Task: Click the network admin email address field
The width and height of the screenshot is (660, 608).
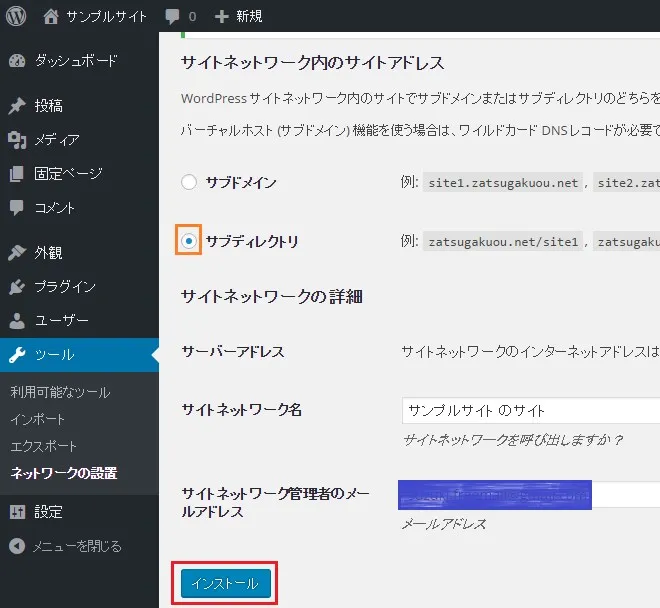Action: click(x=531, y=495)
